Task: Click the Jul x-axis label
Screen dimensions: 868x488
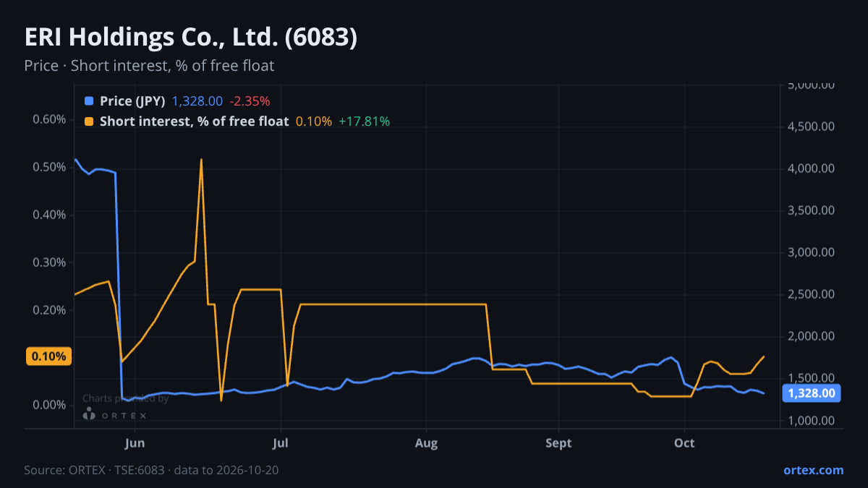Action: coord(281,443)
